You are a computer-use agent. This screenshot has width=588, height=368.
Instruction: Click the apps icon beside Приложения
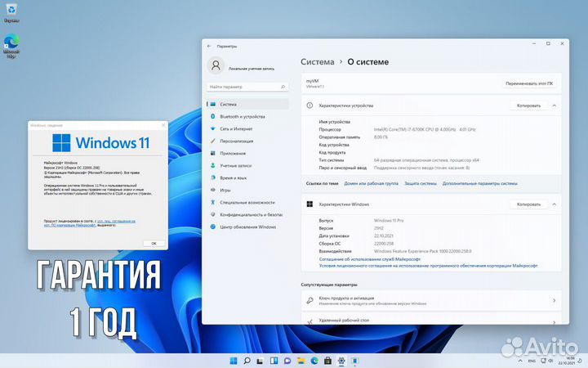pyautogui.click(x=212, y=153)
